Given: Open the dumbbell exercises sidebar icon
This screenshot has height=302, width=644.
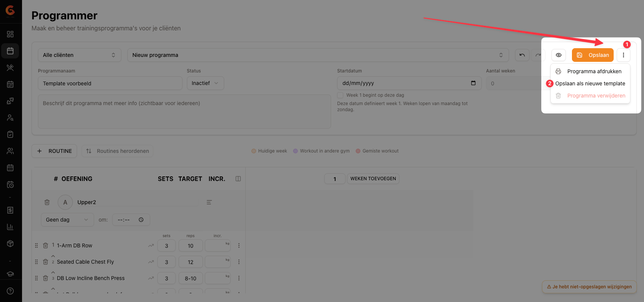Looking at the screenshot, I should click(x=10, y=101).
